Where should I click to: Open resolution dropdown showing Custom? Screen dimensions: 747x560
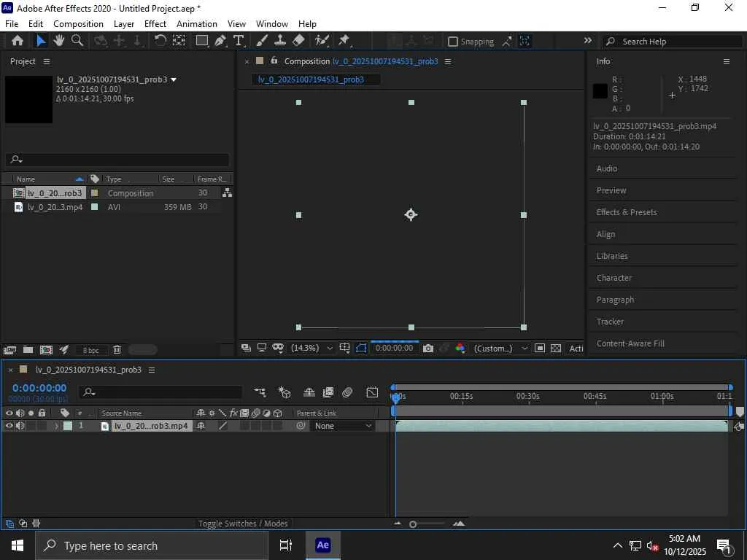[500, 349]
